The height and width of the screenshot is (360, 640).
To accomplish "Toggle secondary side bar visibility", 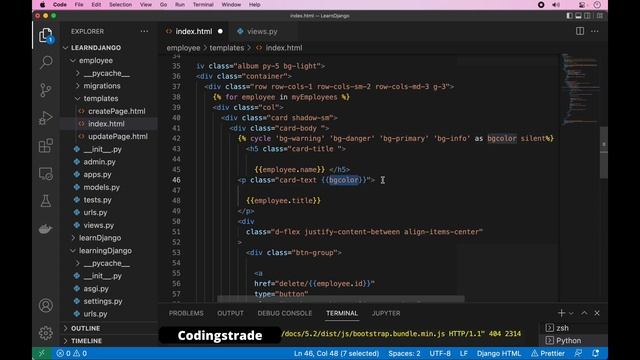I will coord(587,16).
